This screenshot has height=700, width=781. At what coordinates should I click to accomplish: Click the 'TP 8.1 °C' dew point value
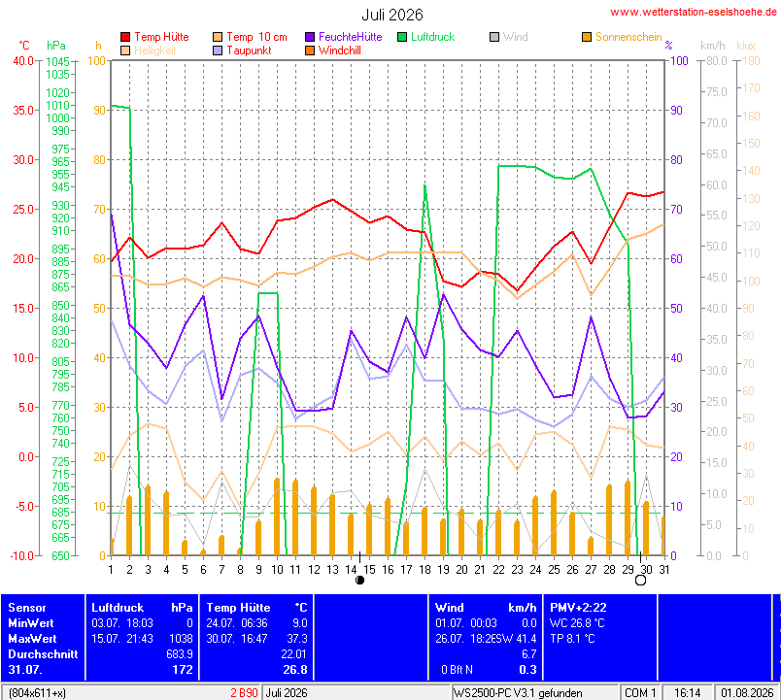click(x=572, y=638)
